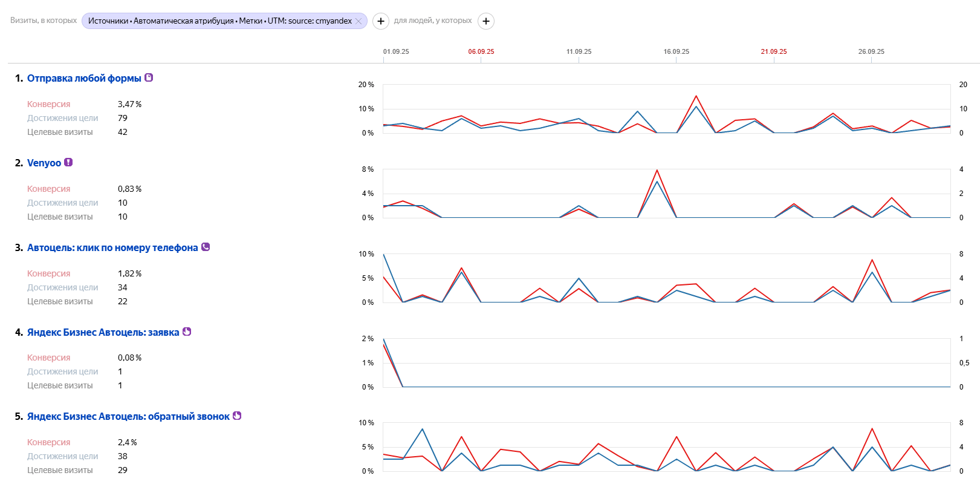Click the purple icon next to Venyoo
This screenshot has height=490, width=980.
[x=68, y=162]
